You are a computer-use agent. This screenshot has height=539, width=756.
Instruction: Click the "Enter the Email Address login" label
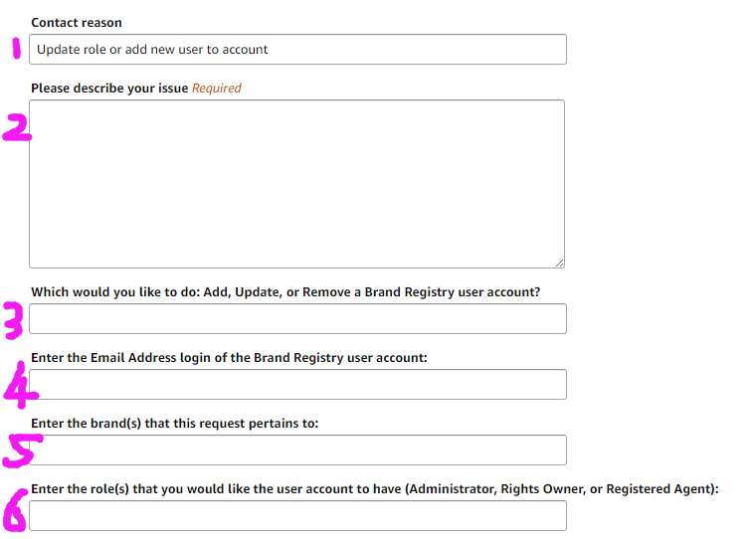[229, 358]
